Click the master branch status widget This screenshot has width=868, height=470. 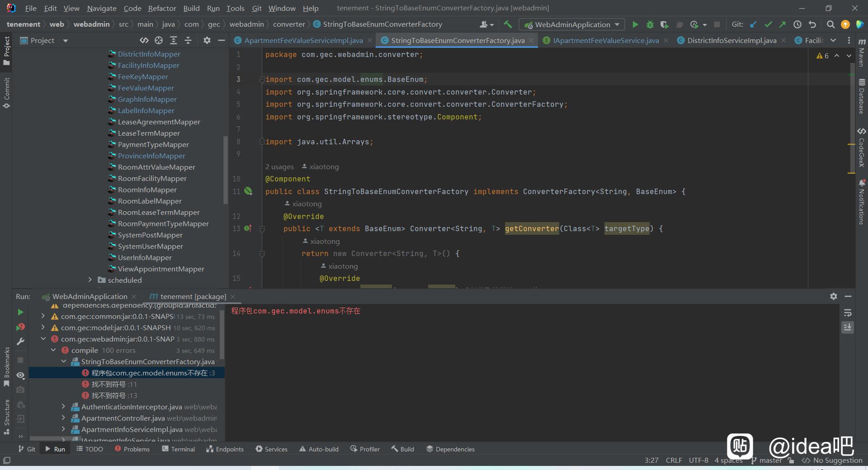pos(767,460)
